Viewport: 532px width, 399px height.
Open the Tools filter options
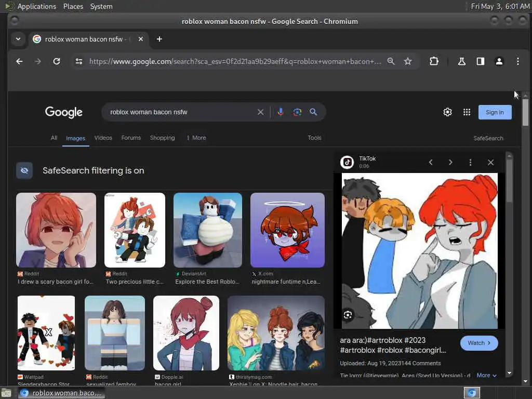pos(314,138)
